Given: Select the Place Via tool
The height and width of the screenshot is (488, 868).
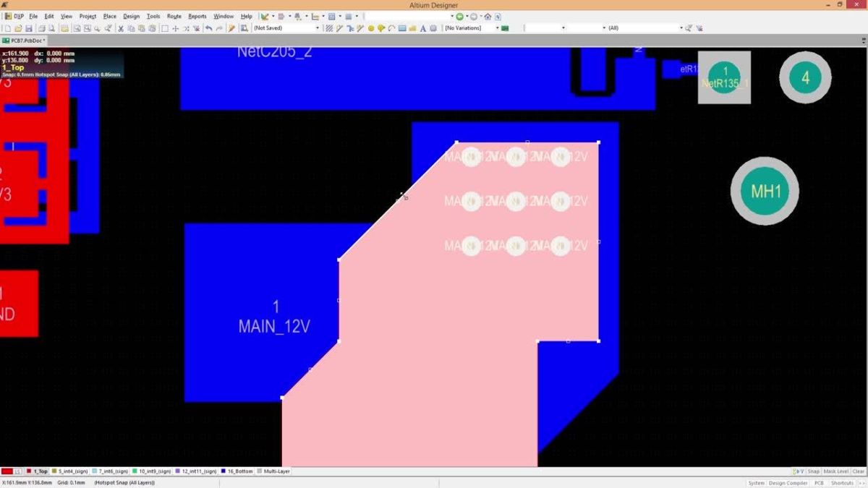Looking at the screenshot, I should click(381, 28).
